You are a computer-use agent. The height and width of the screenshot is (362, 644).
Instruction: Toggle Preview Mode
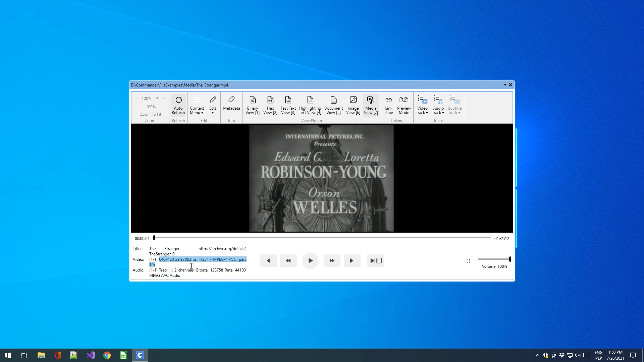click(x=404, y=105)
